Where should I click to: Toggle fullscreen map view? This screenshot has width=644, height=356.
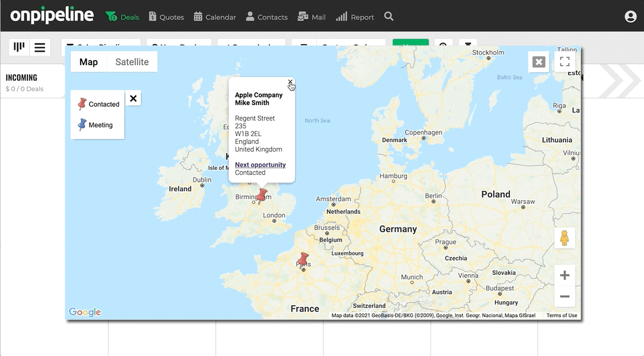coord(565,62)
